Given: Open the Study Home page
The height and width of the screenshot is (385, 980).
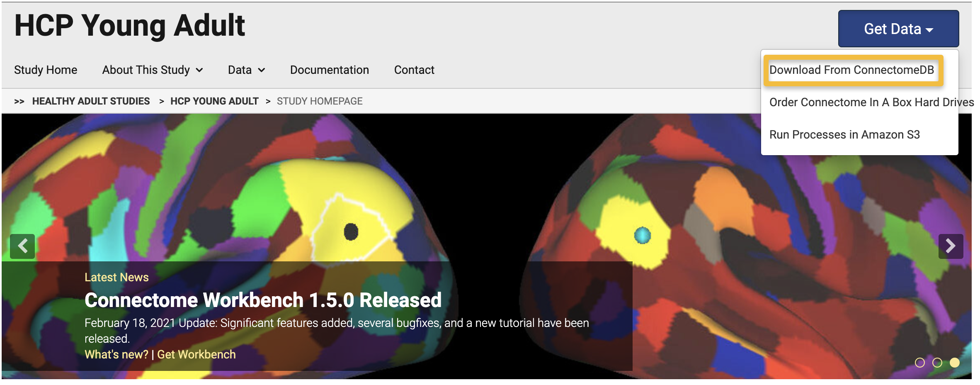Looking at the screenshot, I should click(x=46, y=70).
